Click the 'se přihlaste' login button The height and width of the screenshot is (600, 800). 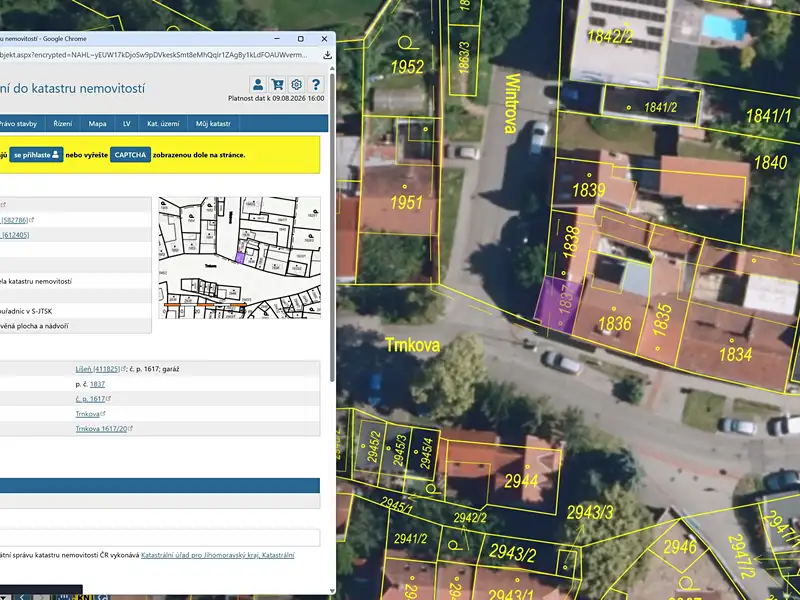[36, 155]
